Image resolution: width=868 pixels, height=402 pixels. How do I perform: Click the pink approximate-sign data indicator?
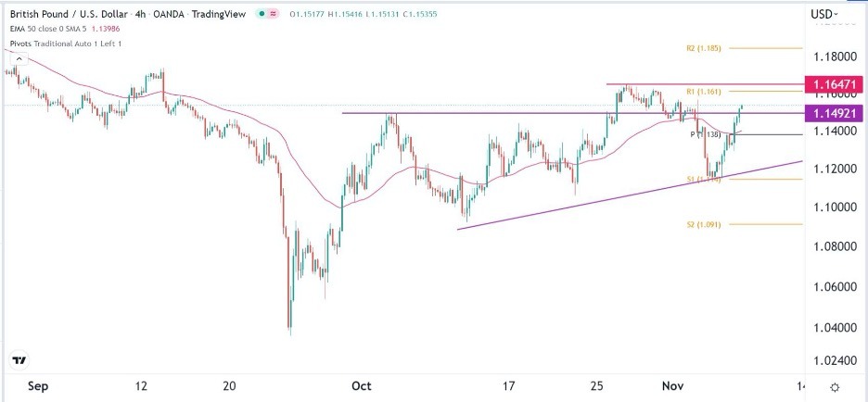pyautogui.click(x=275, y=14)
